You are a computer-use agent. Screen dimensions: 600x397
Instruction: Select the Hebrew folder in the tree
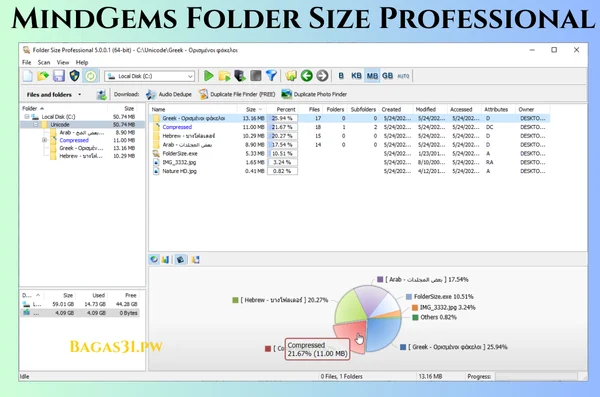coord(81,156)
